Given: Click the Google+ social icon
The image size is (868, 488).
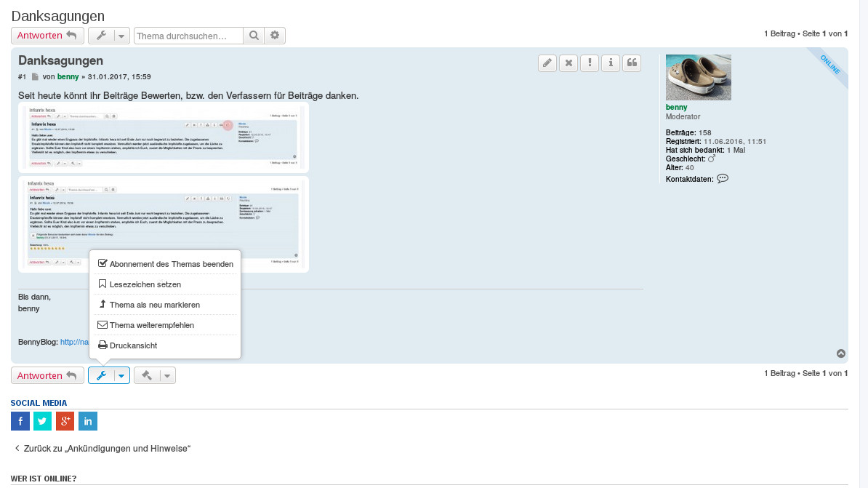Looking at the screenshot, I should [65, 421].
